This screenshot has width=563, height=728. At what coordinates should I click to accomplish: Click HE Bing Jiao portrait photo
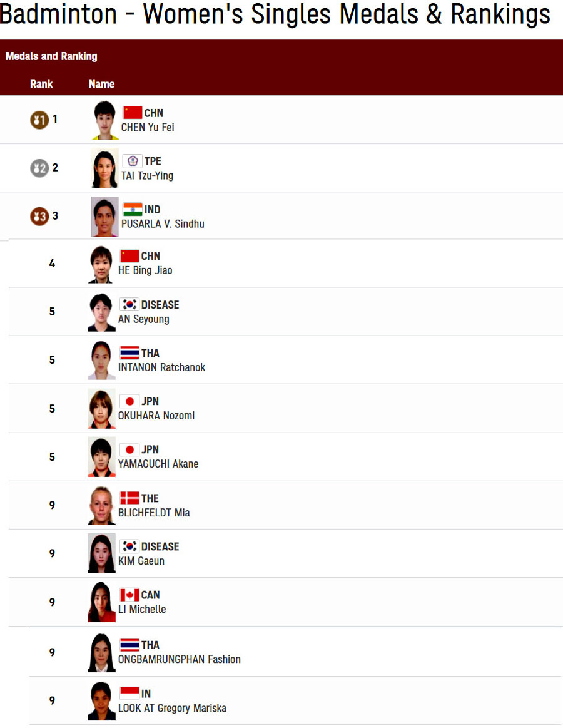(x=101, y=264)
